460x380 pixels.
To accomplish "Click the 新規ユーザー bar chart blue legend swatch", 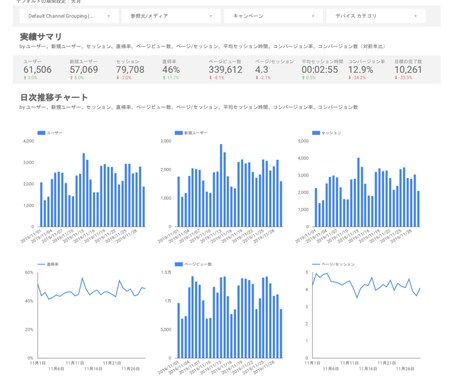I will pyautogui.click(x=179, y=133).
